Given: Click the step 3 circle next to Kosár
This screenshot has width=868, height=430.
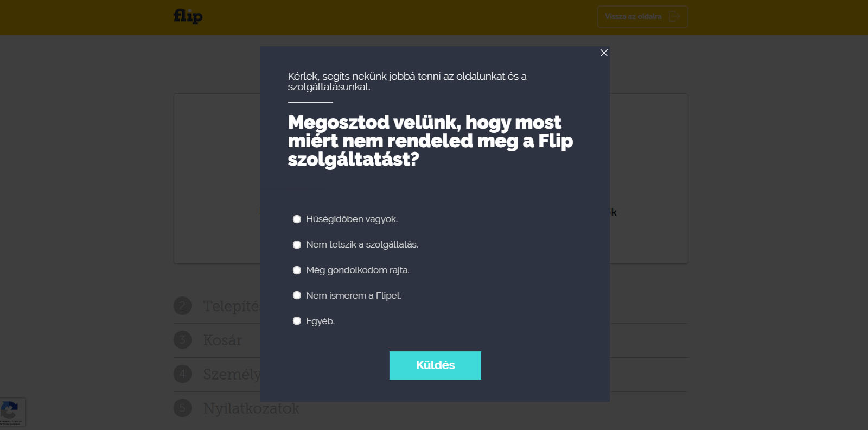Looking at the screenshot, I should (183, 340).
